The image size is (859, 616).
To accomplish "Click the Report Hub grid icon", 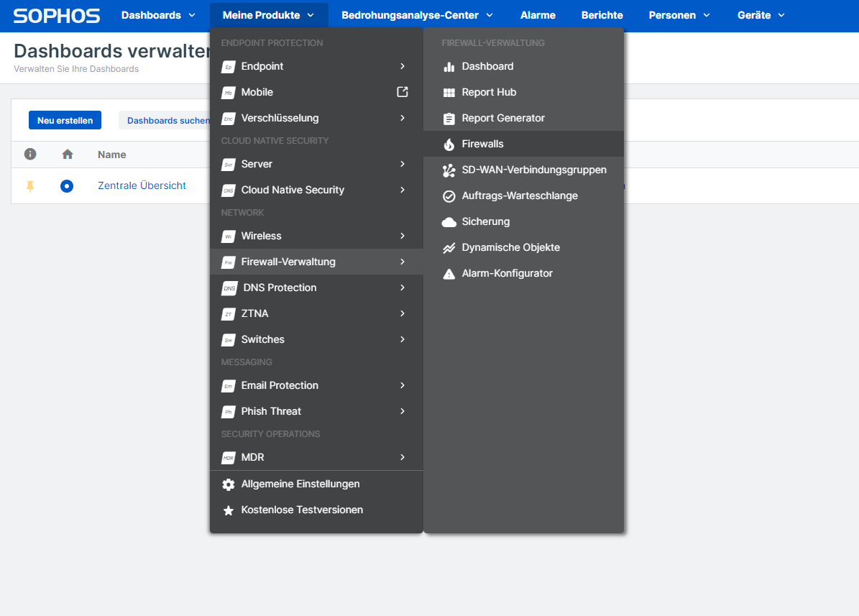I will tap(449, 92).
